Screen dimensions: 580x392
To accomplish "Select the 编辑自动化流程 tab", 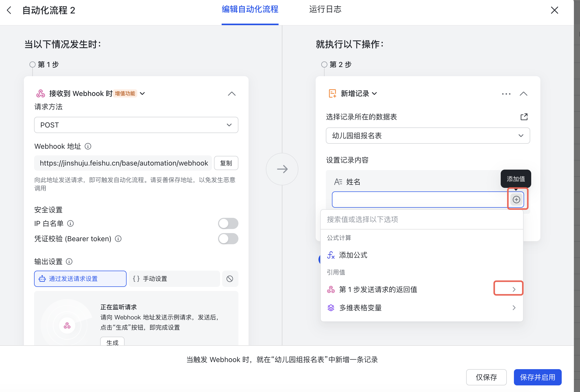I will (x=250, y=9).
